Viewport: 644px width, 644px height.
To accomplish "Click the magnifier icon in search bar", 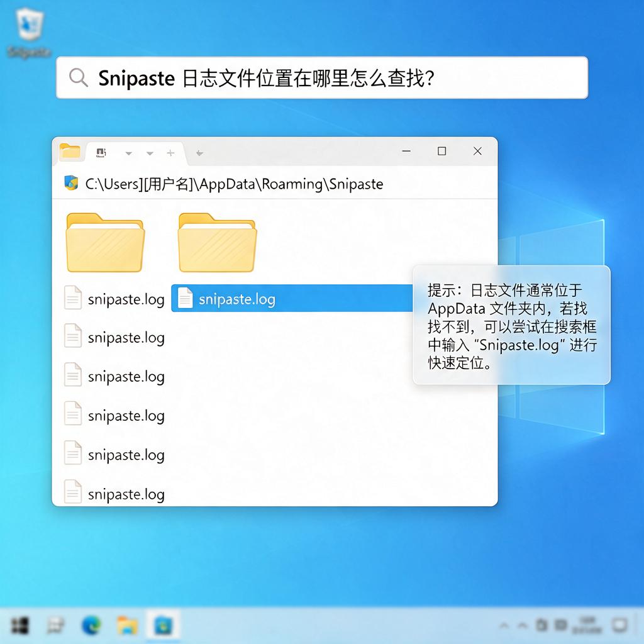I will 78,77.
